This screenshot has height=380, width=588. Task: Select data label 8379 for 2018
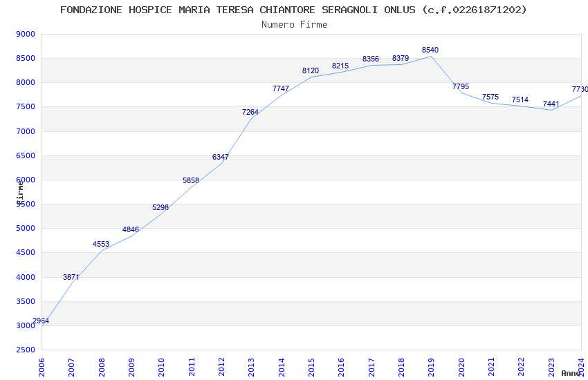[x=401, y=58]
